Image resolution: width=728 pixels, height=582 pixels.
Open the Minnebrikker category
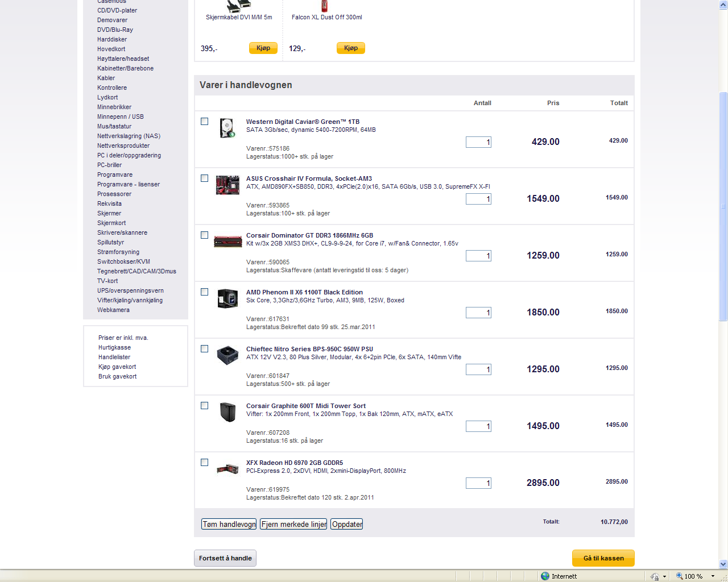pos(114,107)
